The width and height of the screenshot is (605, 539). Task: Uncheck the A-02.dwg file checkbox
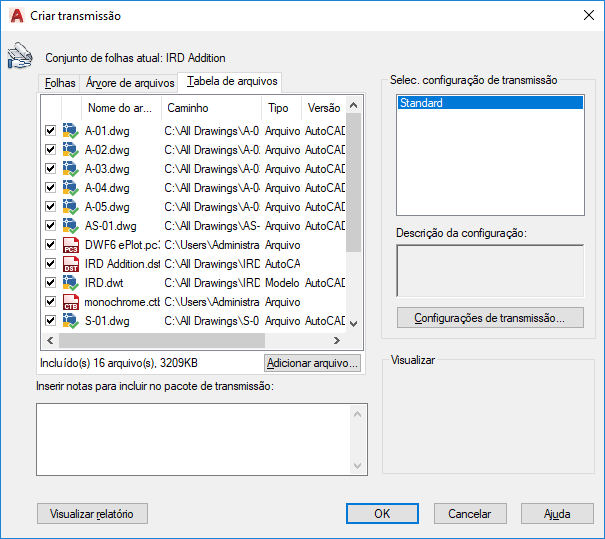point(50,150)
